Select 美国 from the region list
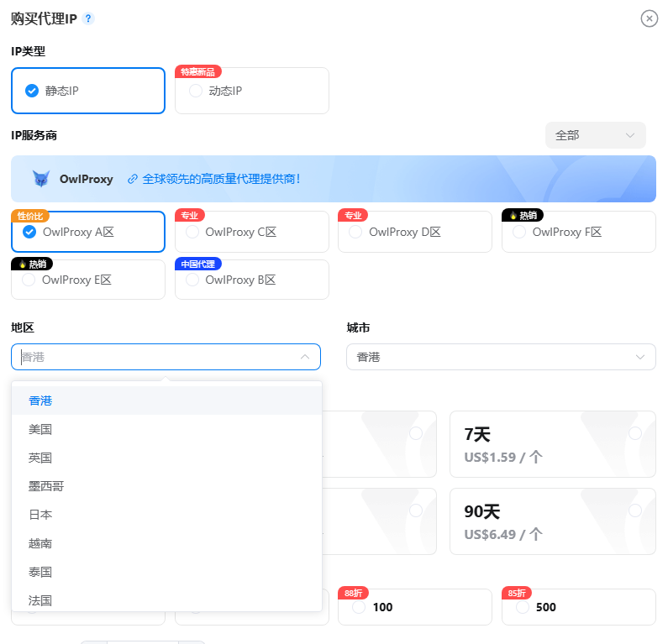The image size is (668, 644). point(40,429)
